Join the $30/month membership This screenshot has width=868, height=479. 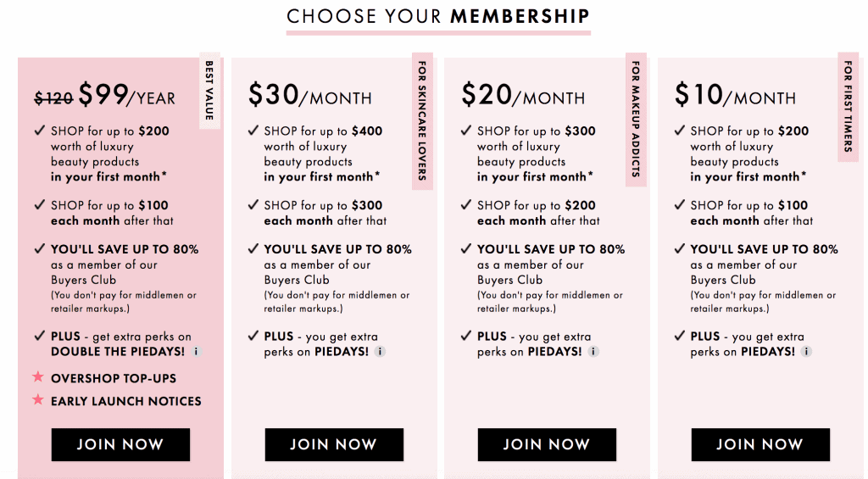pos(334,444)
